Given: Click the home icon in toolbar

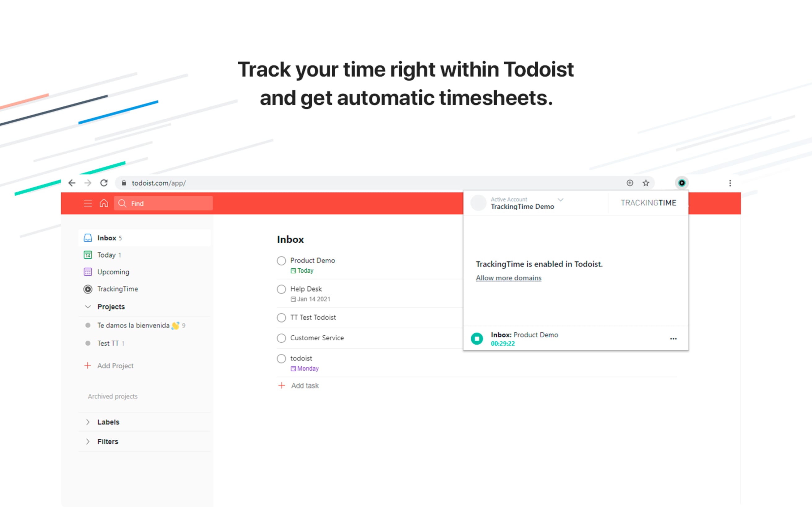Looking at the screenshot, I should pyautogui.click(x=103, y=203).
